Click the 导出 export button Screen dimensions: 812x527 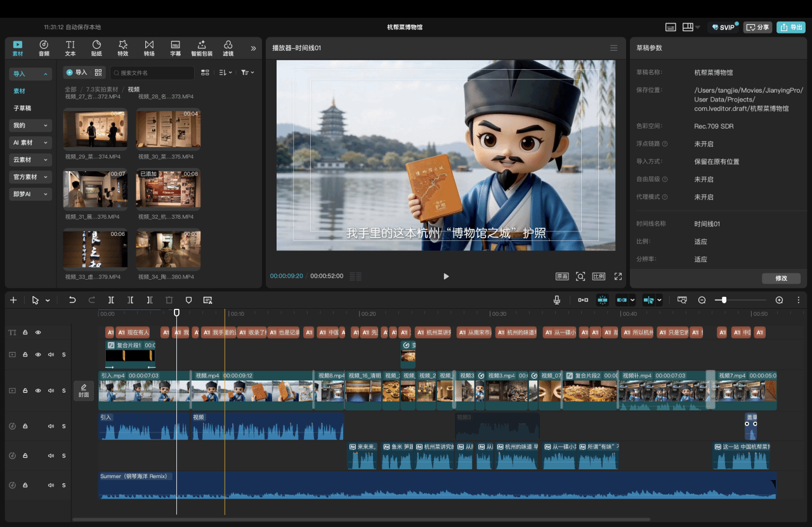click(791, 27)
